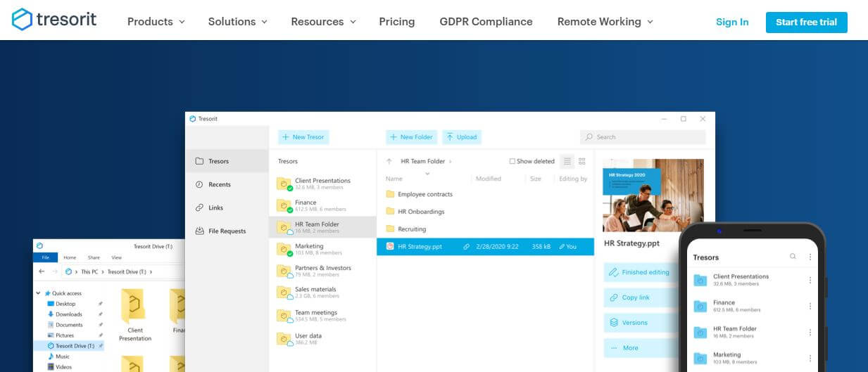Click Start free trial button
The width and height of the screenshot is (868, 372).
point(806,22)
